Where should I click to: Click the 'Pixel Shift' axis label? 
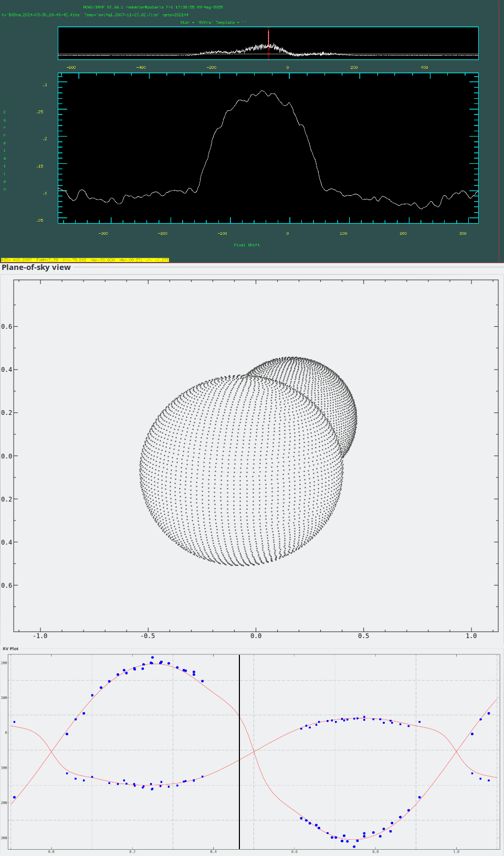click(247, 245)
